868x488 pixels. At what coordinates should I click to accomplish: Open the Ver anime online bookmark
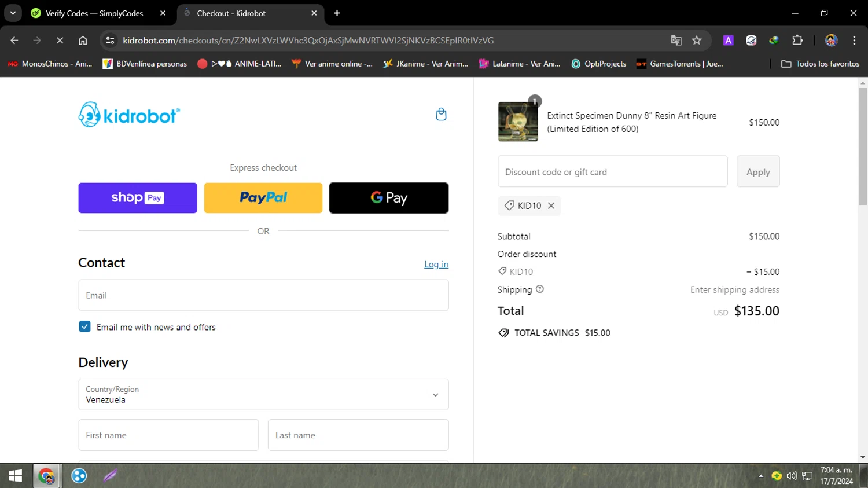[x=332, y=64]
